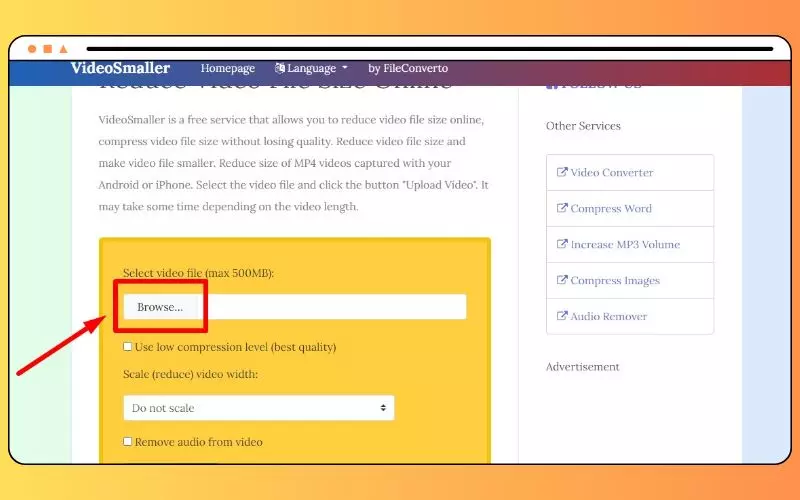Enable Remove audio from video checkbox
This screenshot has width=800, height=500.
128,441
